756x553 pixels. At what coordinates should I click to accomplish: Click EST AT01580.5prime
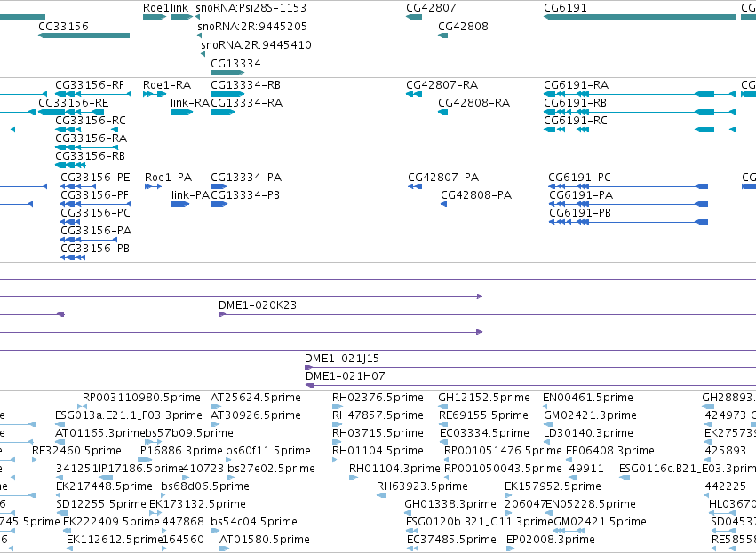[264, 540]
